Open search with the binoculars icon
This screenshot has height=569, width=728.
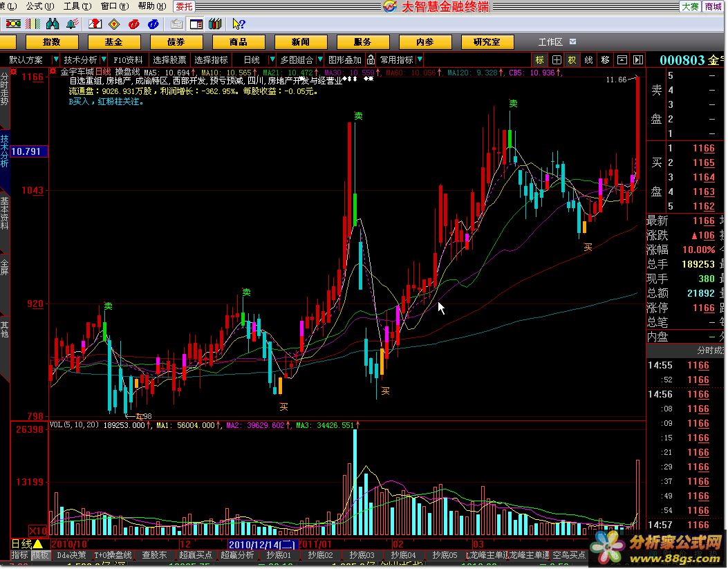53,24
